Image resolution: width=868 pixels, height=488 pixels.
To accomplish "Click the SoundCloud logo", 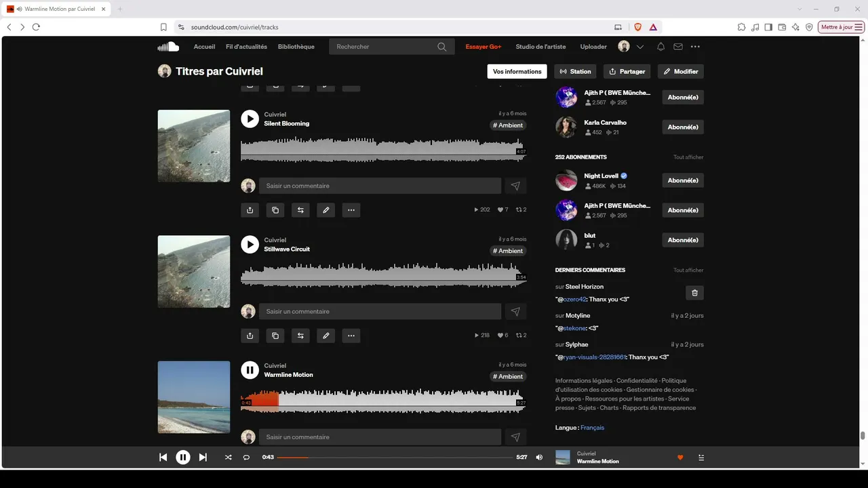I will point(168,47).
